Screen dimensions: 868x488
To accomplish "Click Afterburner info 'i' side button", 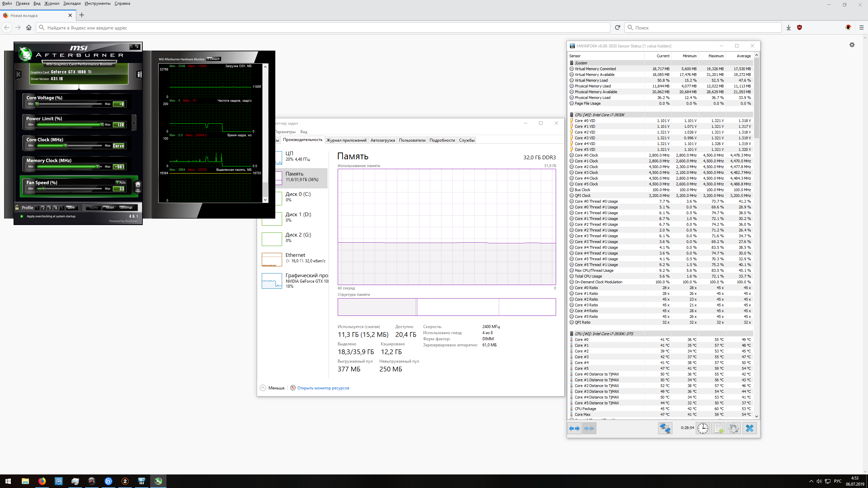I will coord(139,74).
